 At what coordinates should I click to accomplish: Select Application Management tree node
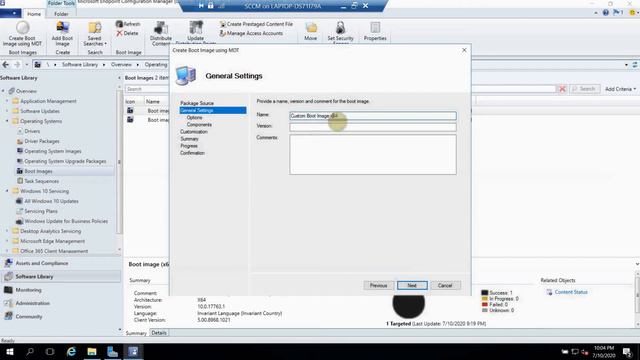tap(48, 101)
